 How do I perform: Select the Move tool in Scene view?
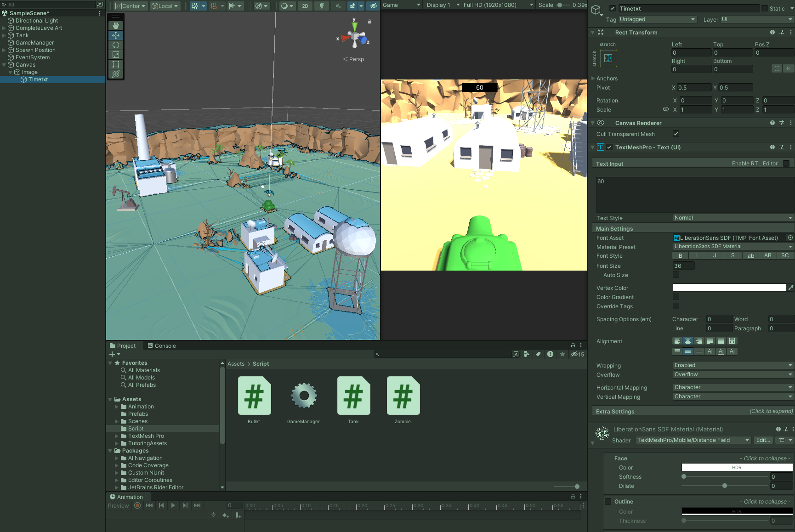point(116,35)
